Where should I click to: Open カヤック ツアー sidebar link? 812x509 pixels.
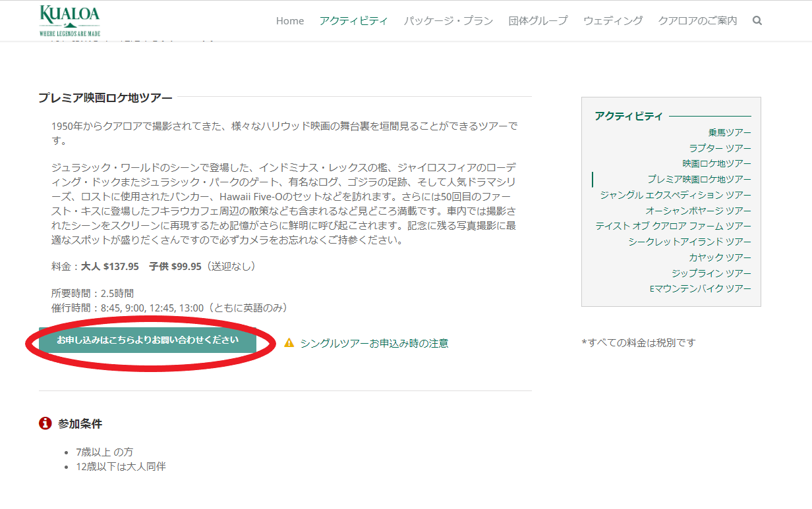click(x=720, y=257)
